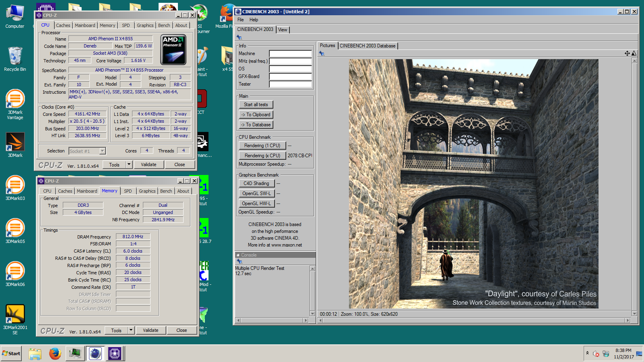Launch the 3DMark03 shortcut
644x362 pixels.
tap(15, 188)
